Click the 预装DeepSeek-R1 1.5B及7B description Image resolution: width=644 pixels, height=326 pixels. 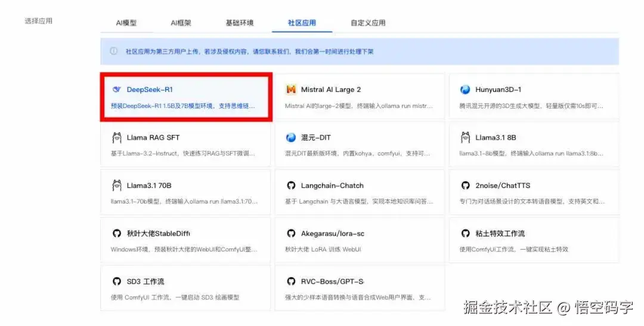[x=183, y=106]
